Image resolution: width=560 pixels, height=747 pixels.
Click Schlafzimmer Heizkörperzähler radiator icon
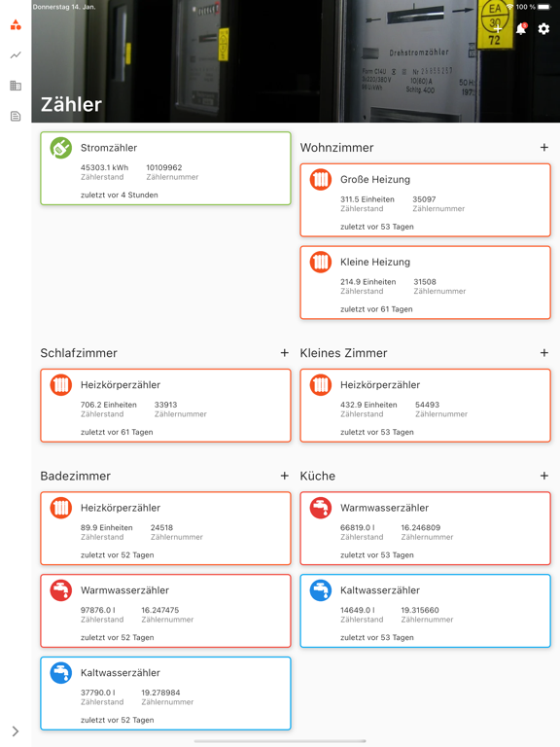tap(61, 385)
